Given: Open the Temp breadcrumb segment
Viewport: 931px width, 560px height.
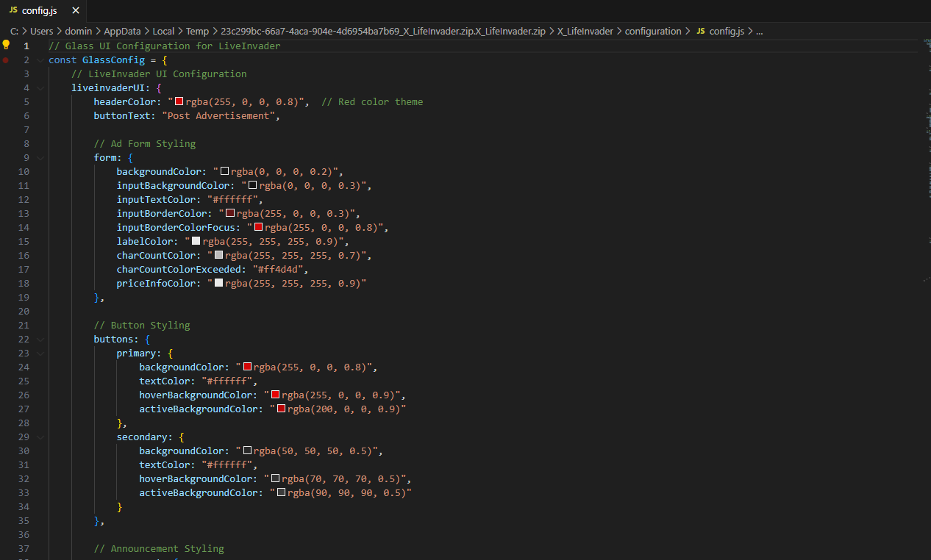Looking at the screenshot, I should click(197, 31).
